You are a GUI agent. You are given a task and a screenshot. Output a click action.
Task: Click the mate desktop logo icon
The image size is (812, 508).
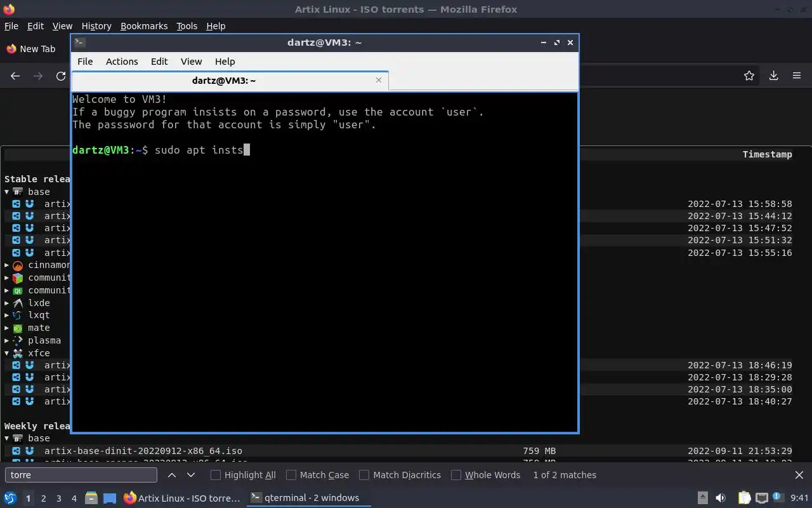(x=18, y=328)
